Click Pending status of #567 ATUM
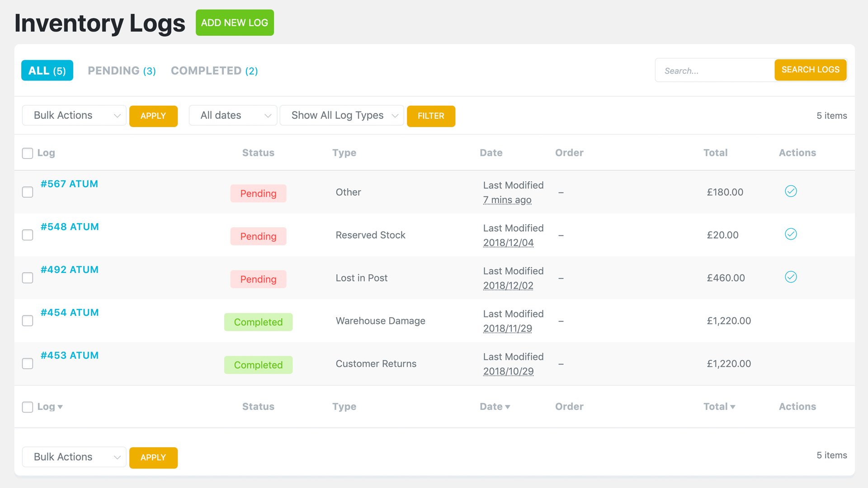 [x=258, y=193]
